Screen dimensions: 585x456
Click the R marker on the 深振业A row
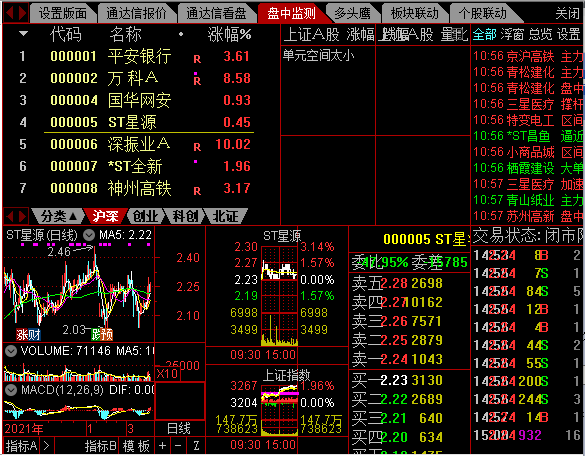(x=197, y=147)
